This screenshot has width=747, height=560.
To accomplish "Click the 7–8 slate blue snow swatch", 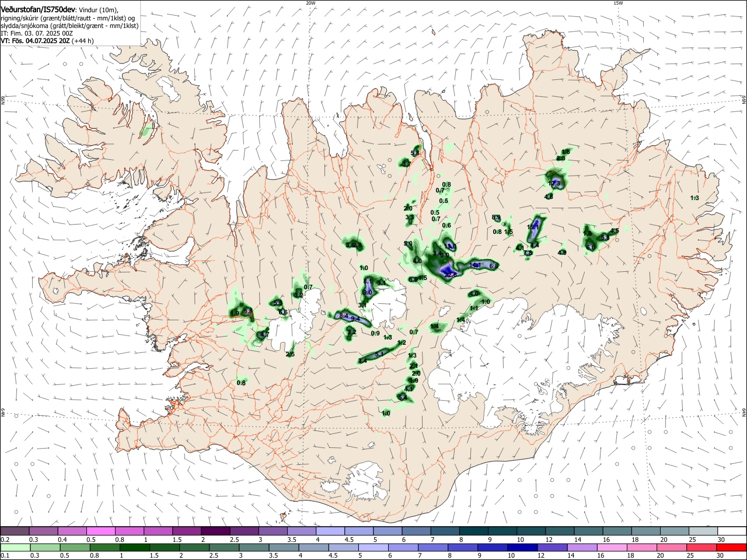I will (x=445, y=531).
